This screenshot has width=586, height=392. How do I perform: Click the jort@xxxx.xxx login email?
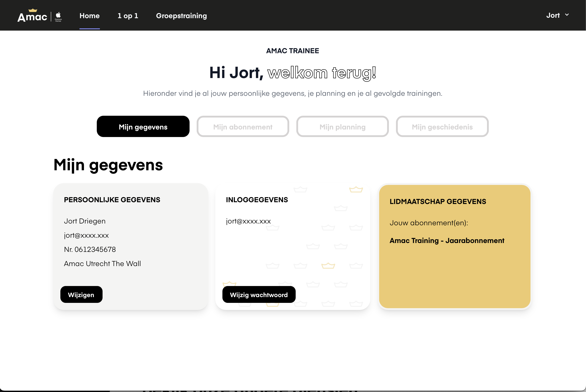pyautogui.click(x=248, y=221)
